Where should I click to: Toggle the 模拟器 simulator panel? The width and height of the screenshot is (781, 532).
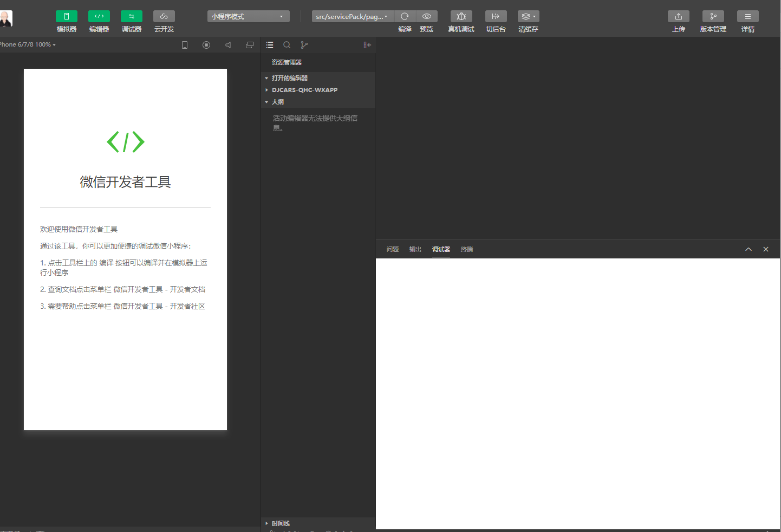point(67,16)
